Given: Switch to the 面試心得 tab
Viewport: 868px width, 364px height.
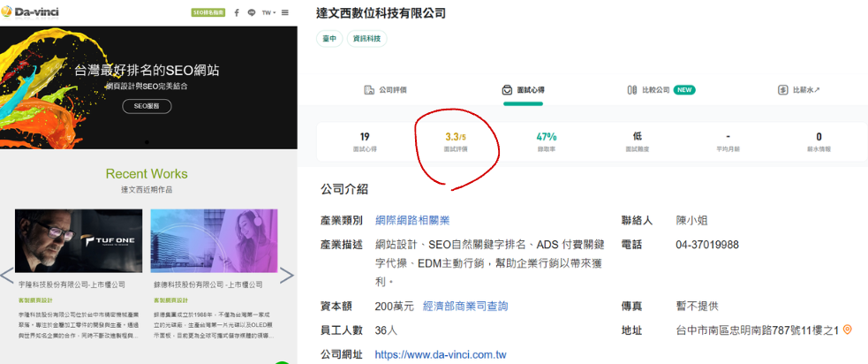Looking at the screenshot, I should coord(523,90).
